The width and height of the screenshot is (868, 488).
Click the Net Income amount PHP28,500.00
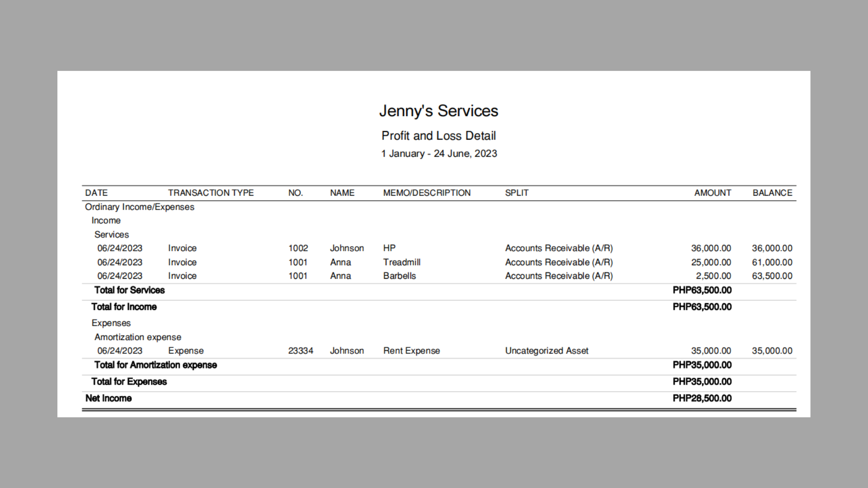pos(702,399)
